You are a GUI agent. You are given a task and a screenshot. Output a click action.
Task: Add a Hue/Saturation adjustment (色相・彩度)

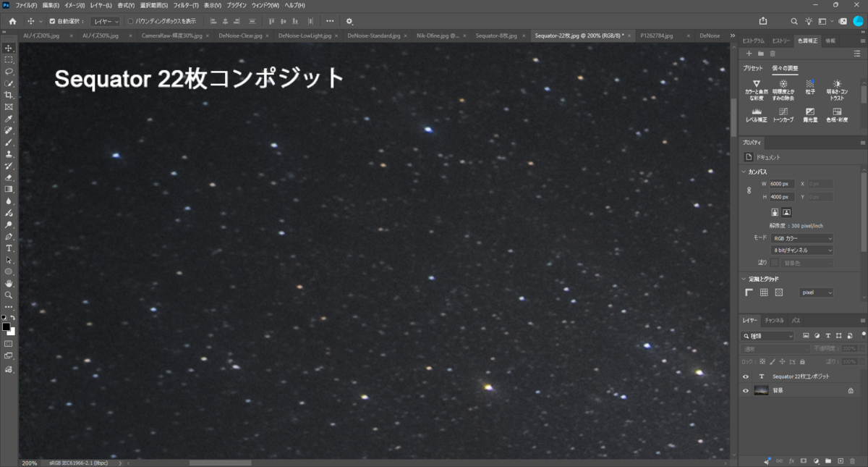tap(837, 115)
